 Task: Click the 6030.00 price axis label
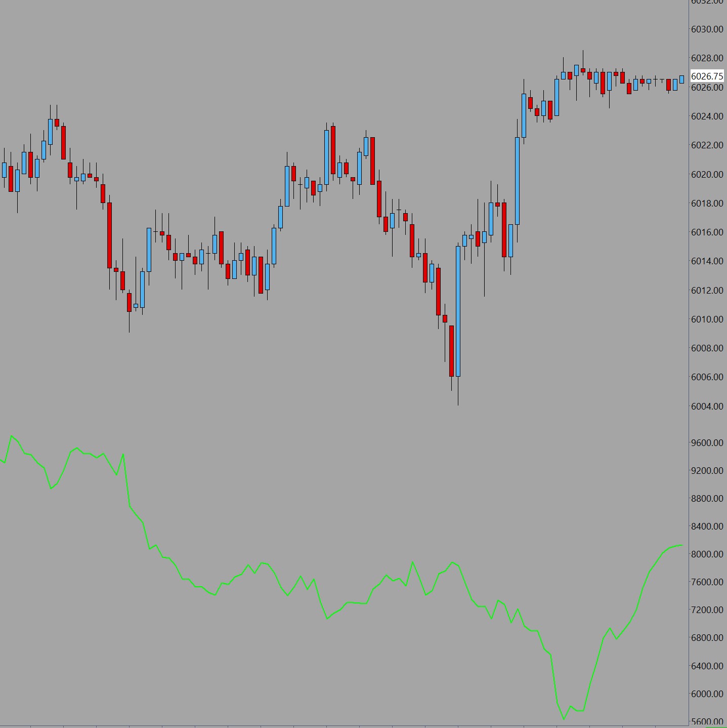click(707, 29)
